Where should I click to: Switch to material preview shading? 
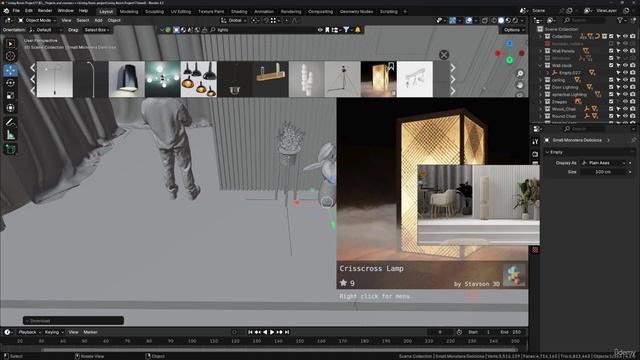pos(508,20)
